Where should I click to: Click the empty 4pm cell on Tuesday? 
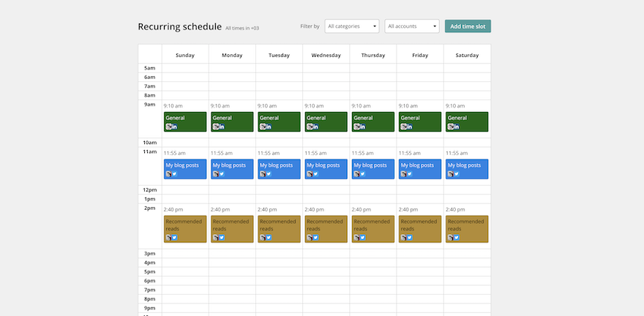tap(279, 263)
